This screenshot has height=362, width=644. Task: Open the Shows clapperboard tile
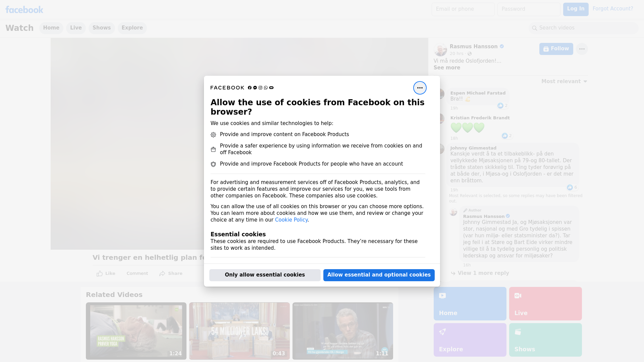[545, 340]
